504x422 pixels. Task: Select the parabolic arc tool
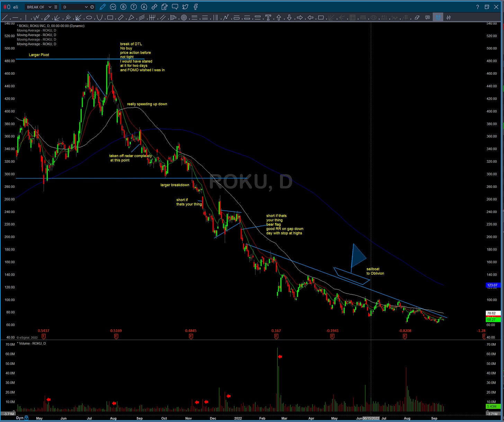tap(99, 17)
